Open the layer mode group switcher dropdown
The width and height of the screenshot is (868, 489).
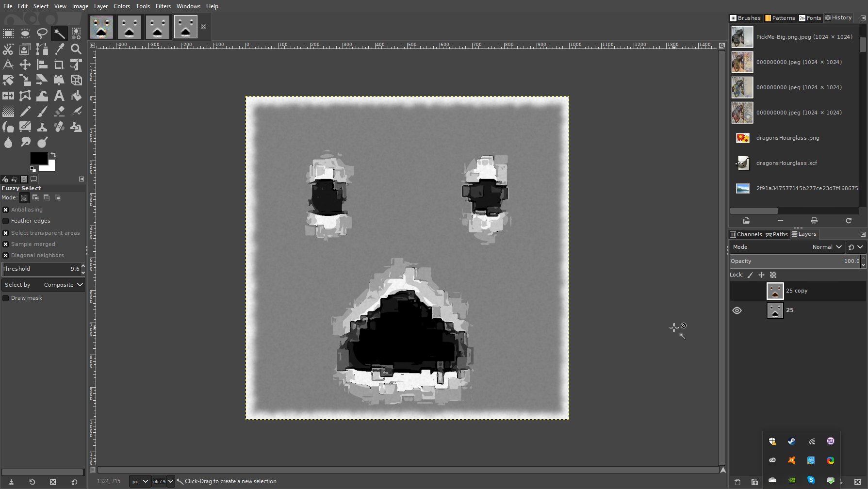coord(855,247)
